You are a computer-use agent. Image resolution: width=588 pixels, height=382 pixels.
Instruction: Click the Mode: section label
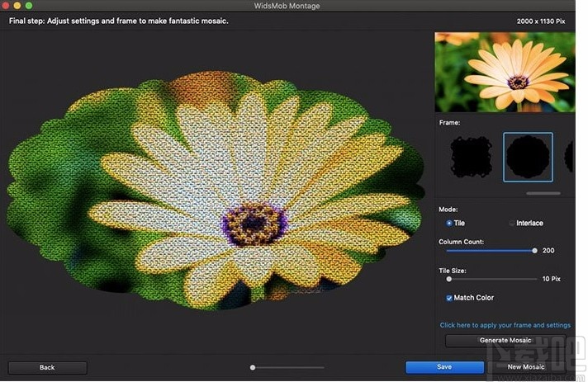click(x=448, y=210)
